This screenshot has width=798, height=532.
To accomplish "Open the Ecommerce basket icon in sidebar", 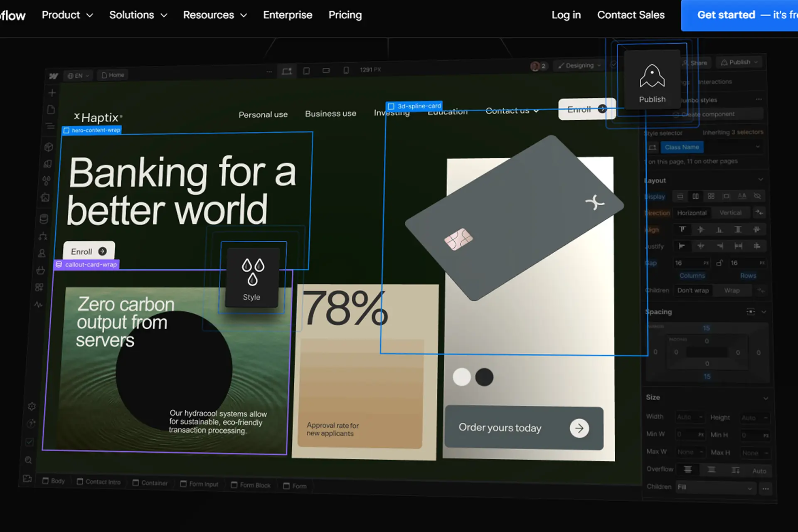I will pos(41,271).
